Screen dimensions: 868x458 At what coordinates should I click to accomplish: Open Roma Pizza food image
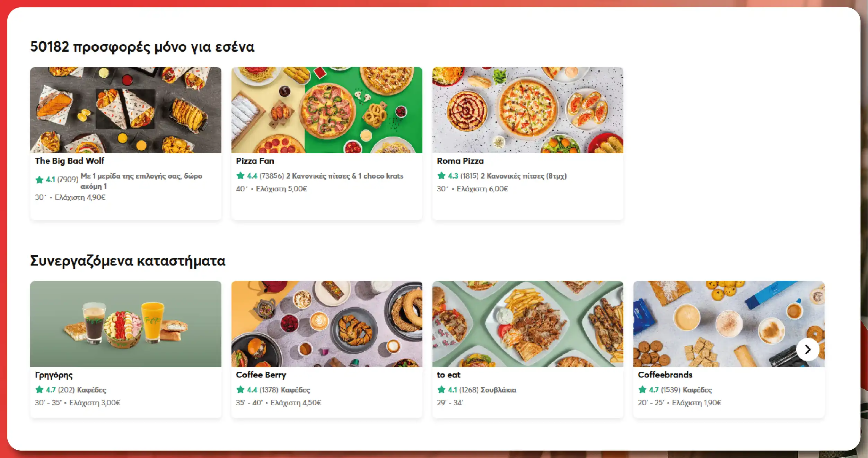point(527,110)
